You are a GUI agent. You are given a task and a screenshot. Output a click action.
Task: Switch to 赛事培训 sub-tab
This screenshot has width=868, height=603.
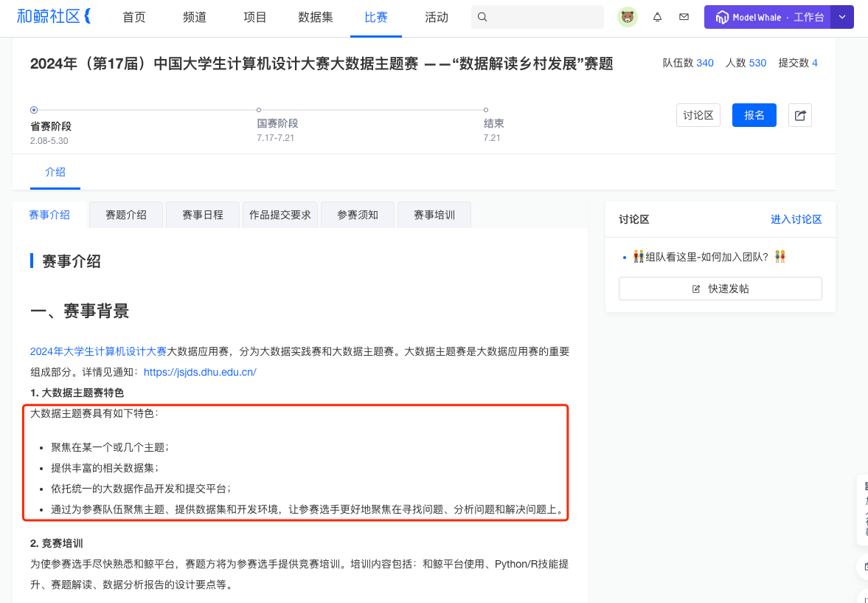pyautogui.click(x=434, y=215)
